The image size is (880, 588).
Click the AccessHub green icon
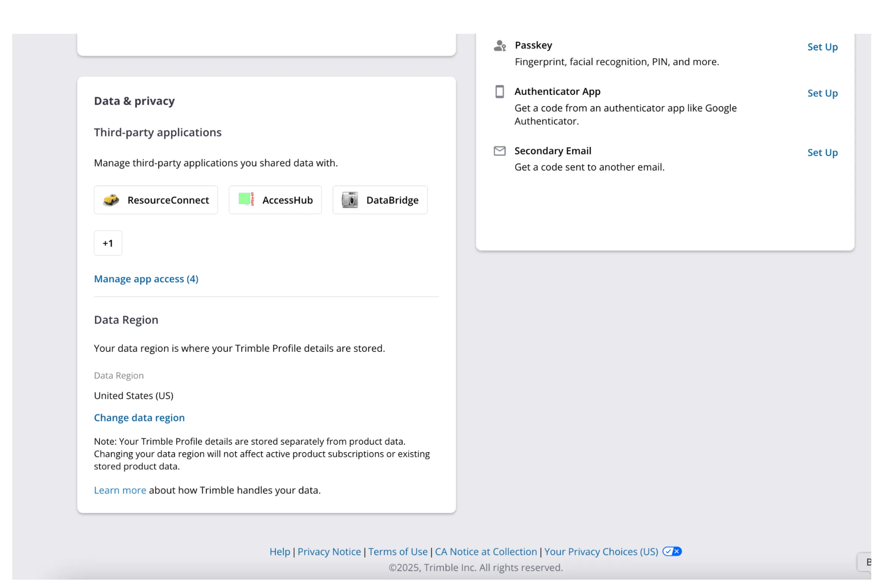[x=246, y=199]
